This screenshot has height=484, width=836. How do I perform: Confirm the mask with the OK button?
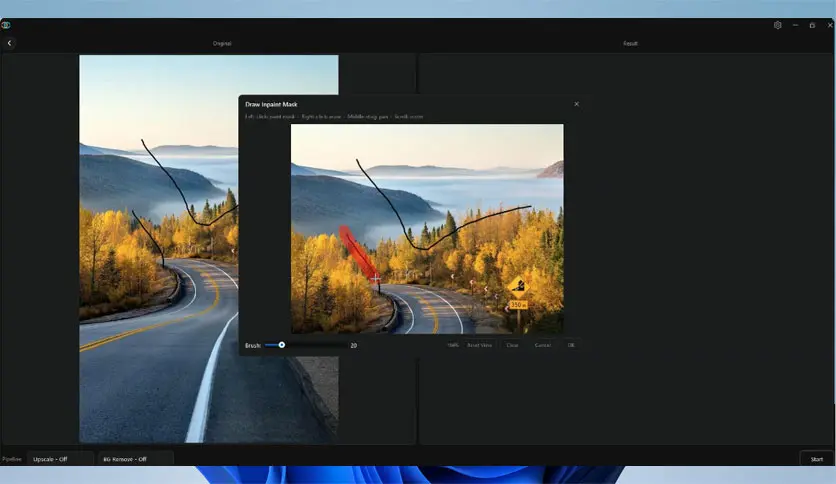pyautogui.click(x=571, y=345)
